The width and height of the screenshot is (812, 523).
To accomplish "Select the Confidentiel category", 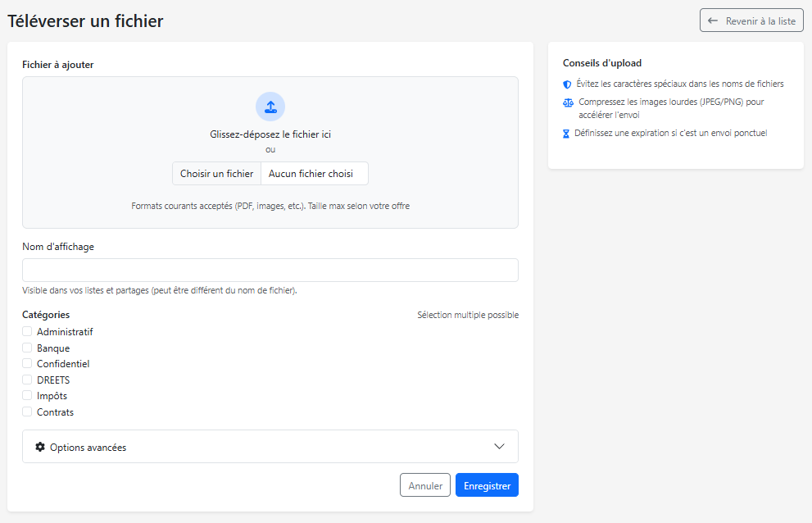I will tap(27, 363).
